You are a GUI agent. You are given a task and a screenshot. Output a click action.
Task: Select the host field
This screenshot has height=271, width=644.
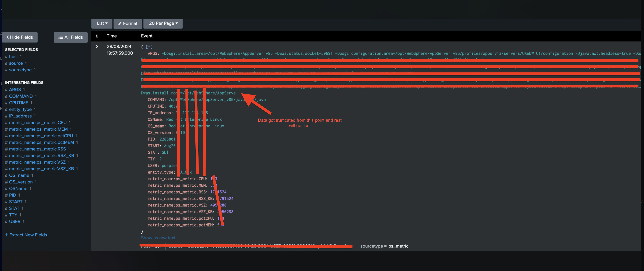[13, 57]
